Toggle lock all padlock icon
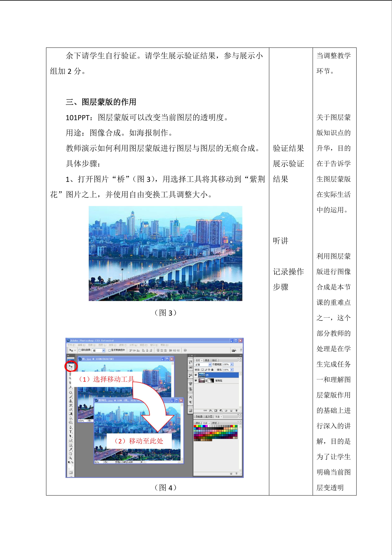 coord(212,370)
